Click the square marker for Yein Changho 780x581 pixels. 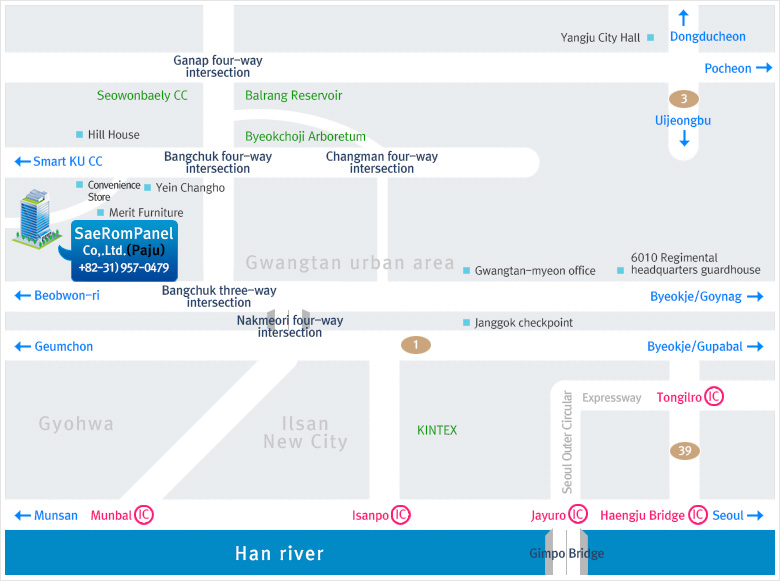147,188
